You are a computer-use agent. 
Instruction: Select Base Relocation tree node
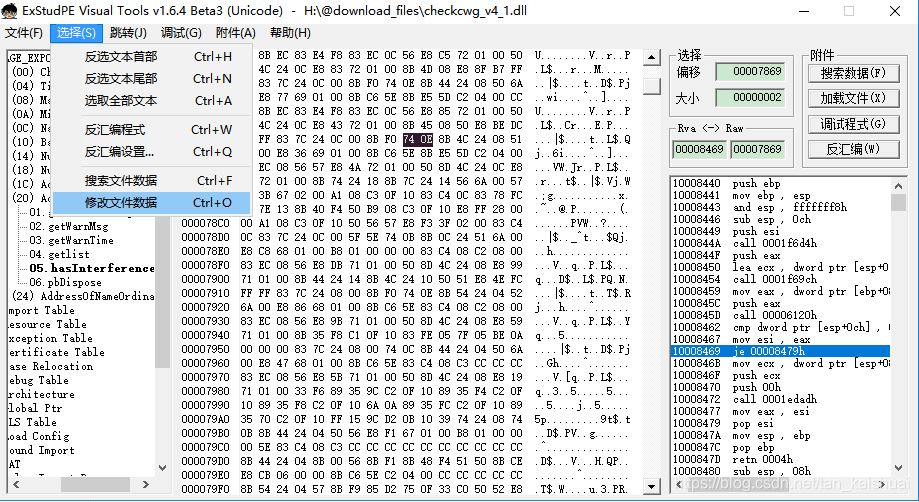point(50,367)
